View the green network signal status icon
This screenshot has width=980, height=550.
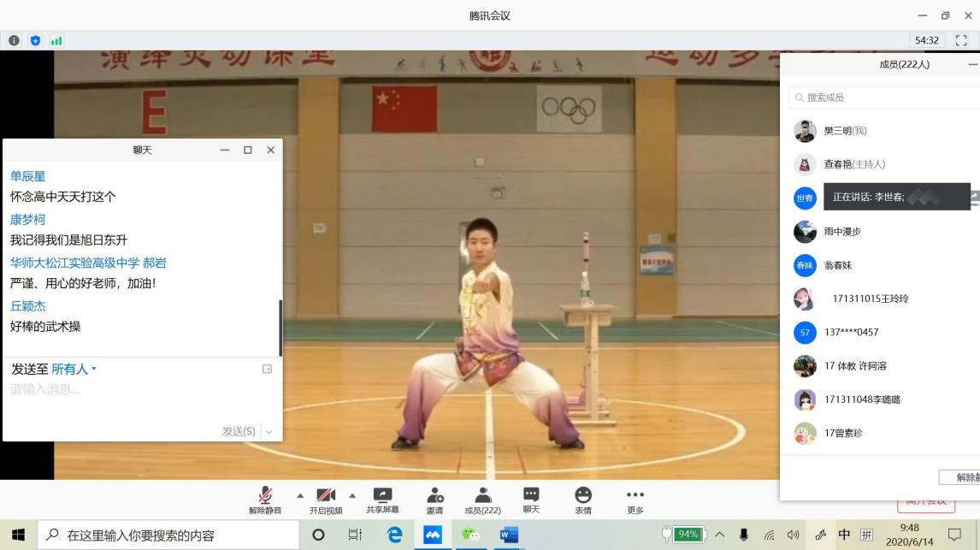coord(56,40)
